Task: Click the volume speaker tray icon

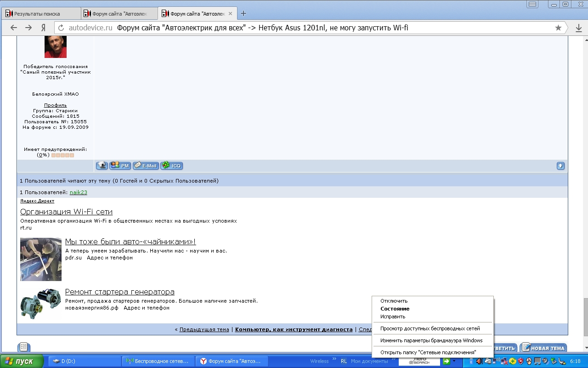Action: [x=480, y=362]
